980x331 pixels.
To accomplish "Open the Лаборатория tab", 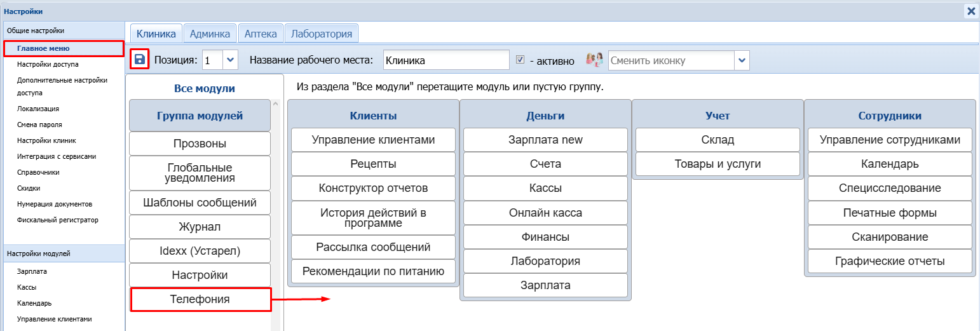I will pyautogui.click(x=322, y=34).
